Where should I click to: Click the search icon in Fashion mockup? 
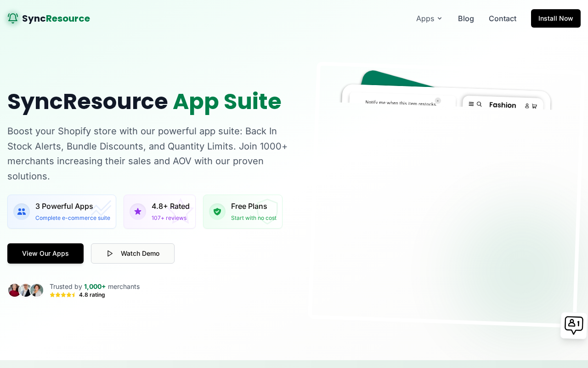pos(479,104)
